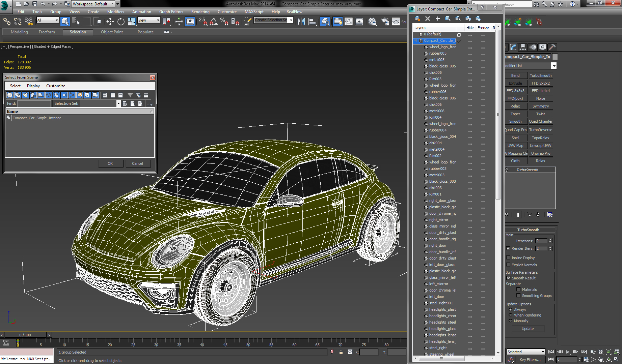The image size is (622, 364).
Task: Open the Utilities hammer panel tab
Action: (x=552, y=47)
